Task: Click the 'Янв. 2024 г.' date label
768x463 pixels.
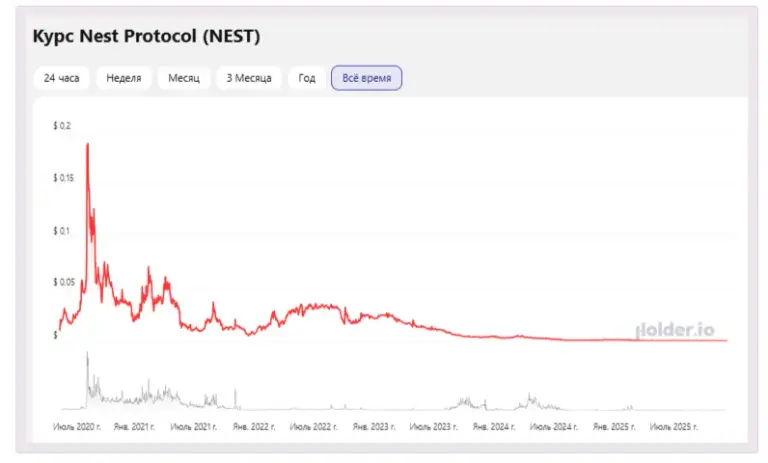Action: click(x=494, y=427)
